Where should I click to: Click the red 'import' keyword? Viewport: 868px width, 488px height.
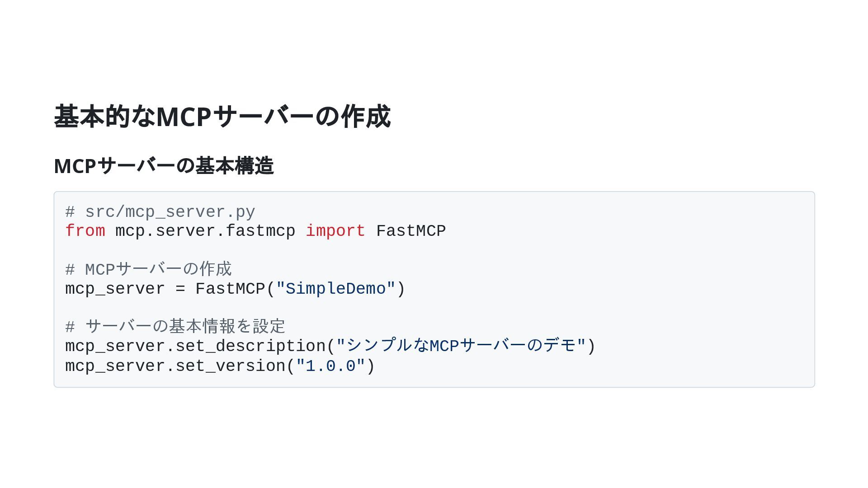(335, 231)
